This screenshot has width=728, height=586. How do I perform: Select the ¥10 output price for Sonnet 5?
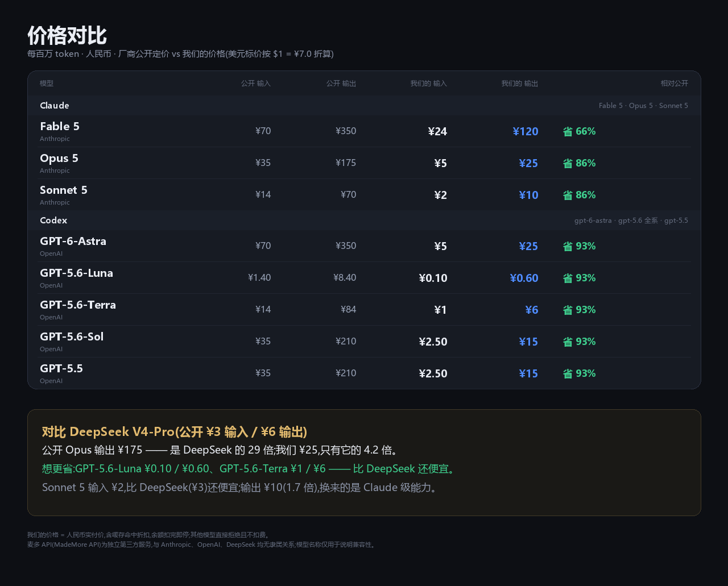pyautogui.click(x=528, y=196)
